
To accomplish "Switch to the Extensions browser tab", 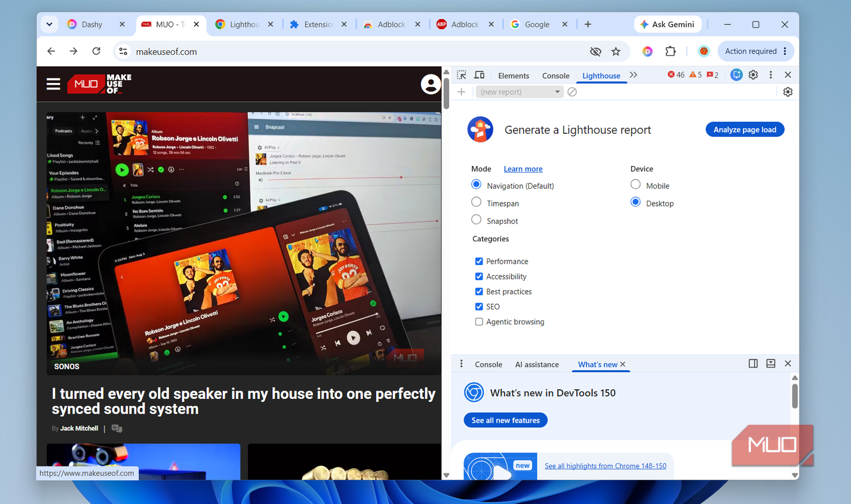I will tap(318, 24).
